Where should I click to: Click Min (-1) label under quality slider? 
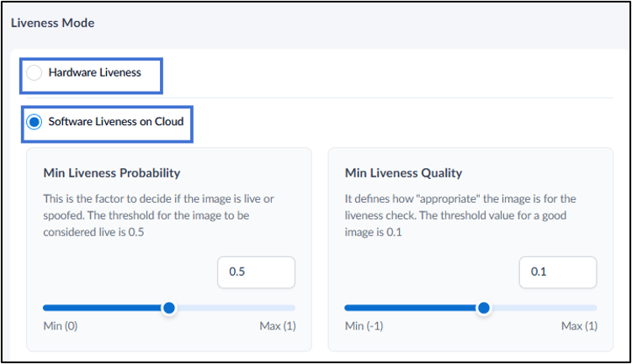[364, 325]
